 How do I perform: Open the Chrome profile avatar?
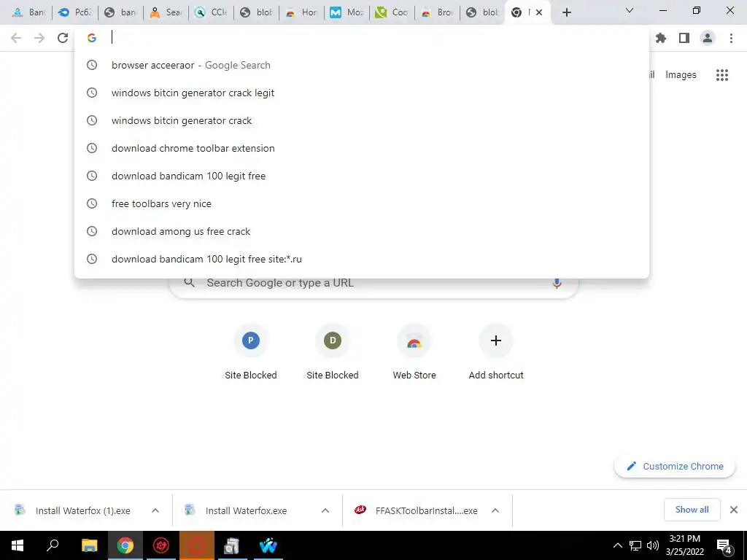coord(708,38)
